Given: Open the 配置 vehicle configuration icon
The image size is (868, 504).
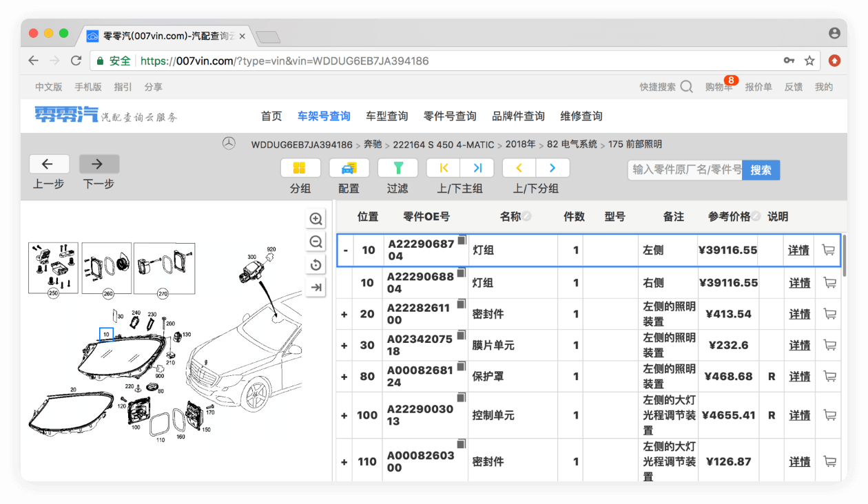Looking at the screenshot, I should pyautogui.click(x=349, y=168).
